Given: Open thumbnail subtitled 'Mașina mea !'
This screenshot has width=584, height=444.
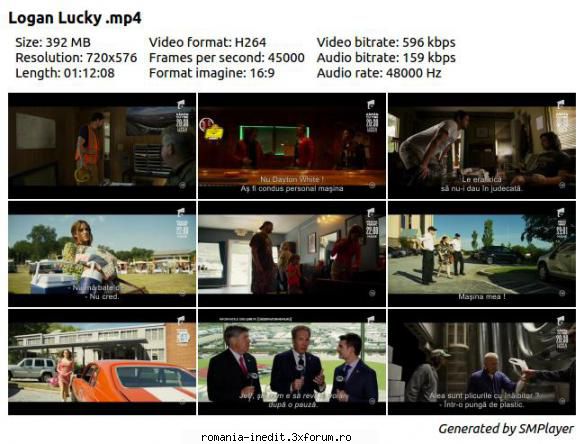Looking at the screenshot, I should [482, 254].
